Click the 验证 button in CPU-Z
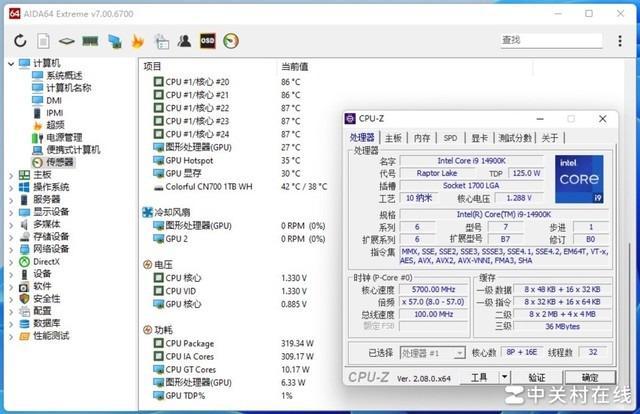 [537, 377]
